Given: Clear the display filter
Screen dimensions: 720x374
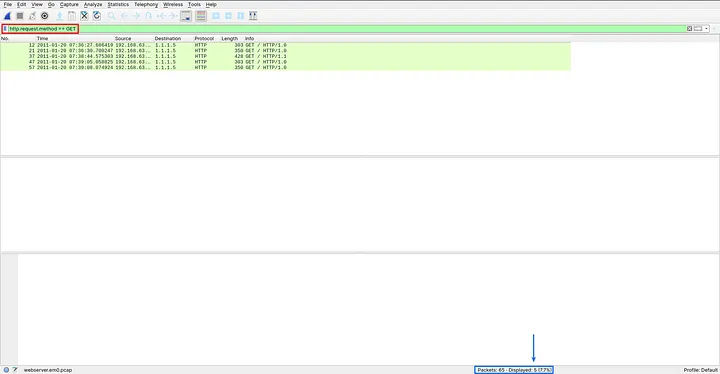Looking at the screenshot, I should [x=689, y=28].
